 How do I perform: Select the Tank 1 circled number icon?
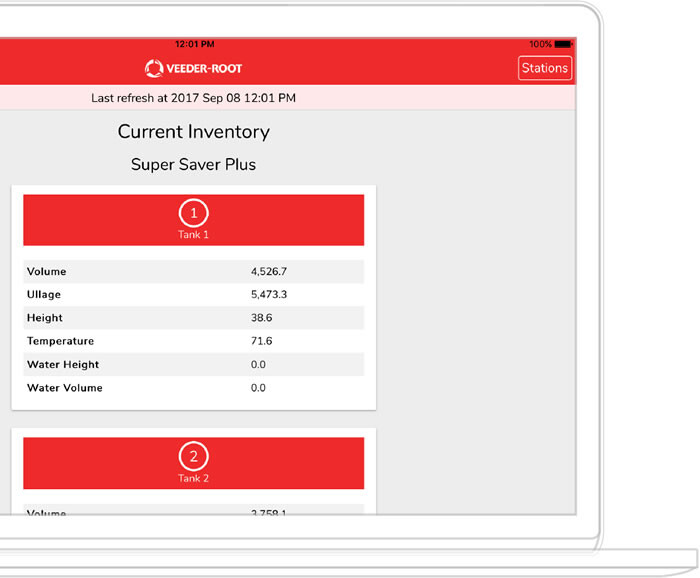(x=193, y=213)
